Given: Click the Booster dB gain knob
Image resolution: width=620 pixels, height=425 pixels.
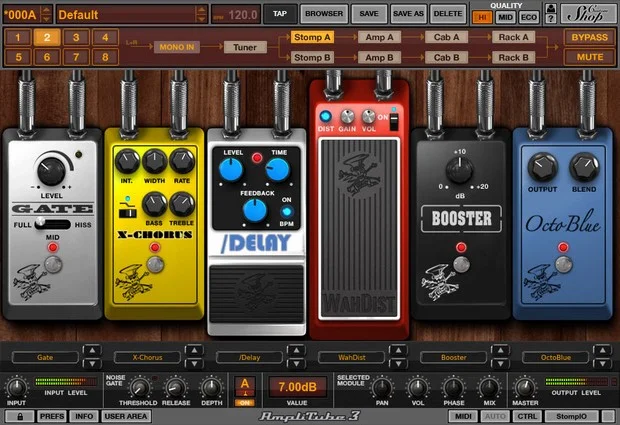Looking at the screenshot, I should tap(459, 170).
